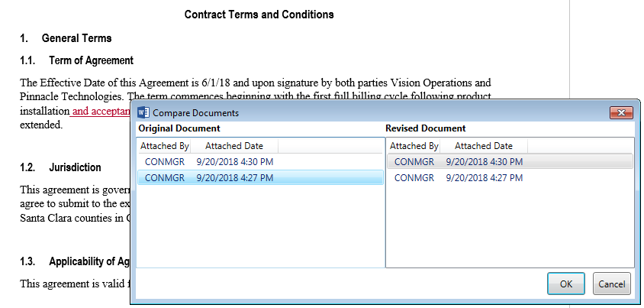The height and width of the screenshot is (308, 644).
Task: Click the Compare Documents title bar text
Action: point(196,113)
